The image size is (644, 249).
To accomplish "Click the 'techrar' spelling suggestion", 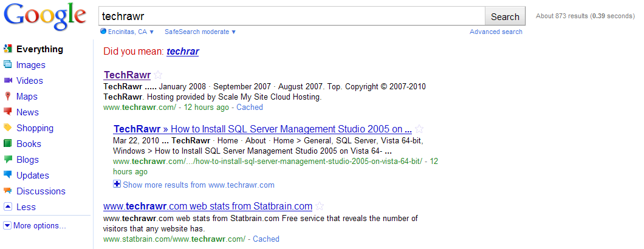I will pyautogui.click(x=183, y=52).
